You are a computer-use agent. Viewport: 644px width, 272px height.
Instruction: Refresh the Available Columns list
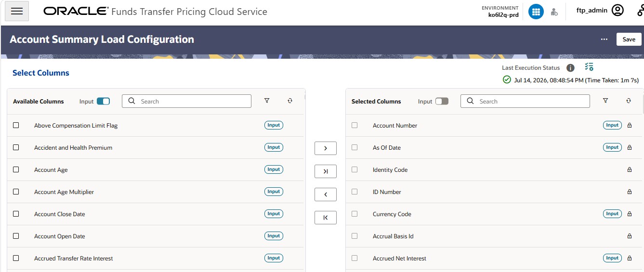tap(290, 101)
